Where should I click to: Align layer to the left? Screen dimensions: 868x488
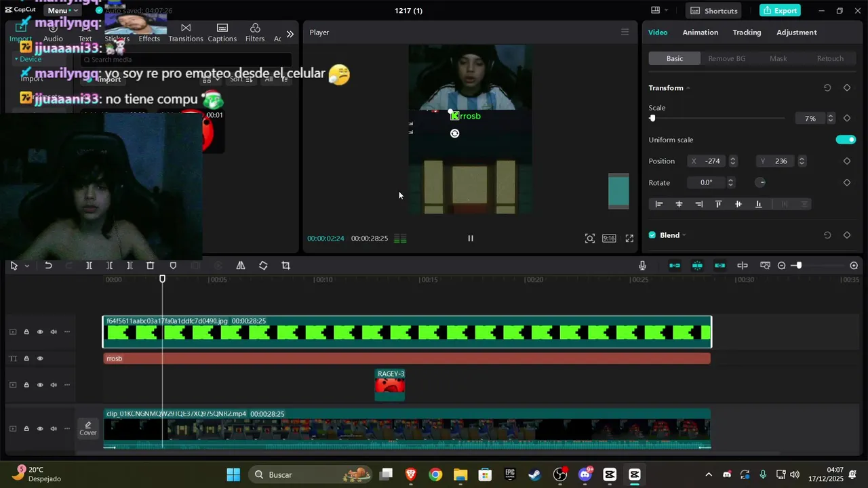[658, 204]
